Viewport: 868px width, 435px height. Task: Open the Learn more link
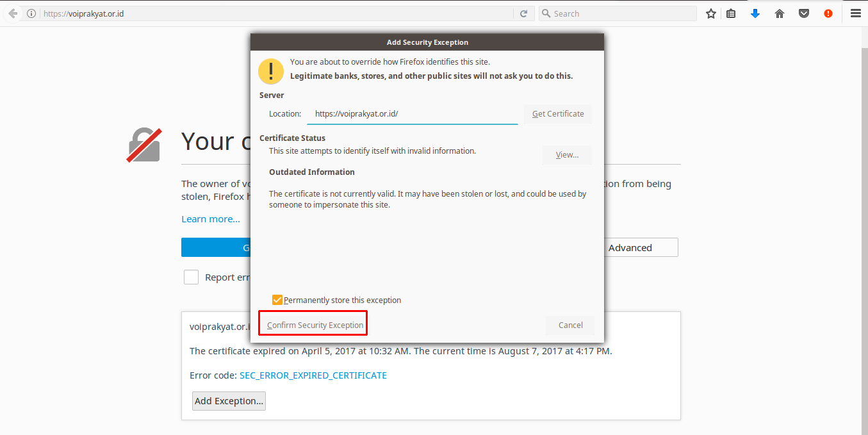pos(211,219)
